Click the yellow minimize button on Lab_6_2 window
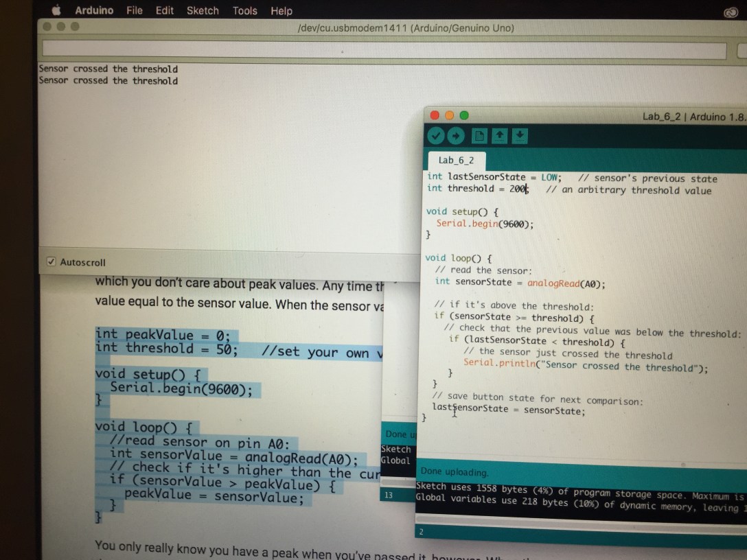Viewport: 747px width, 560px height. (x=450, y=115)
